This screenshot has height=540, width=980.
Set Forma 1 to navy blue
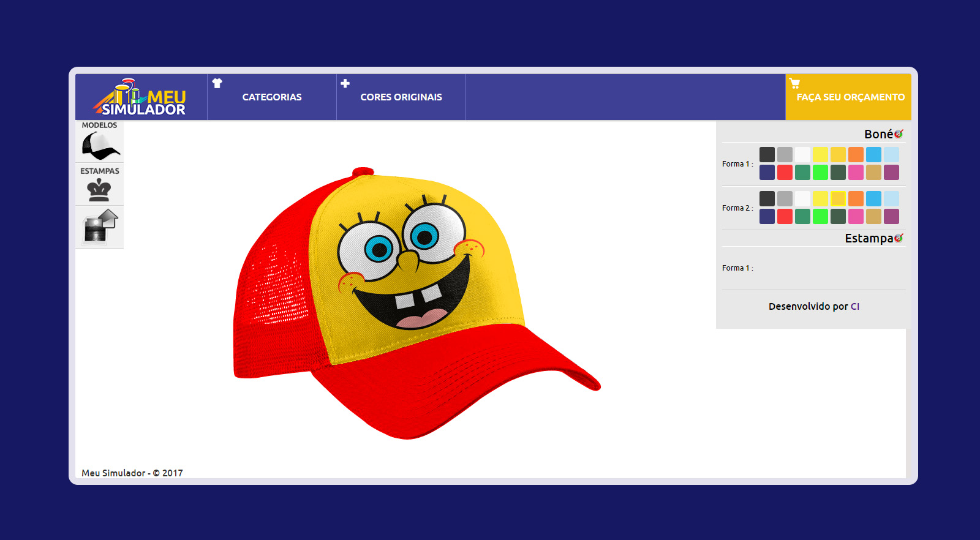coord(767,172)
